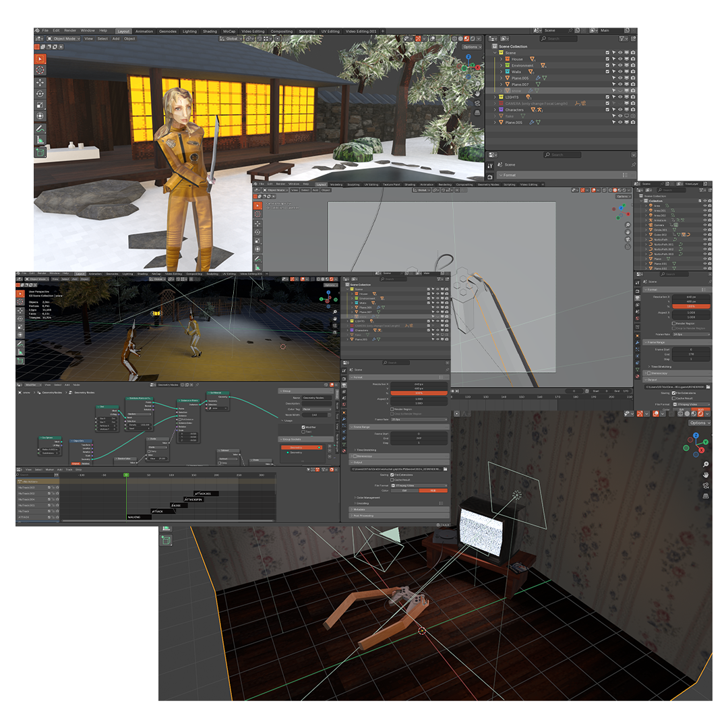Open the File menu in house-scene window

(x=45, y=30)
